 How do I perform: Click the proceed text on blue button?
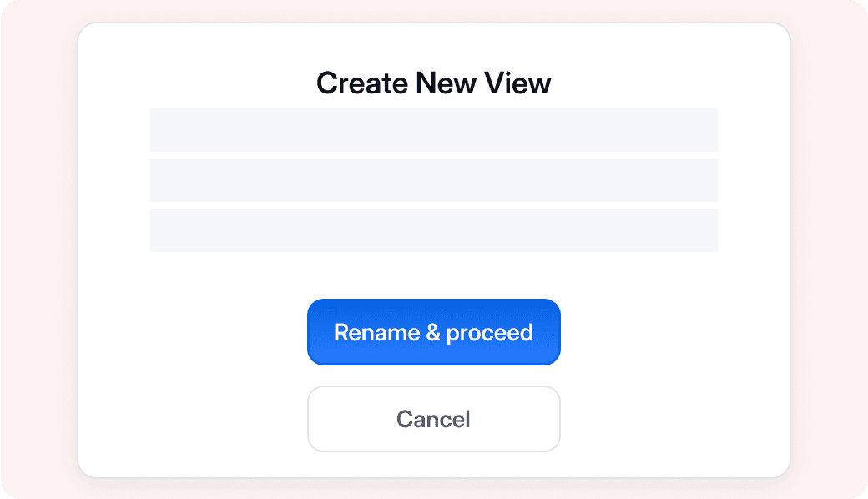(x=489, y=334)
